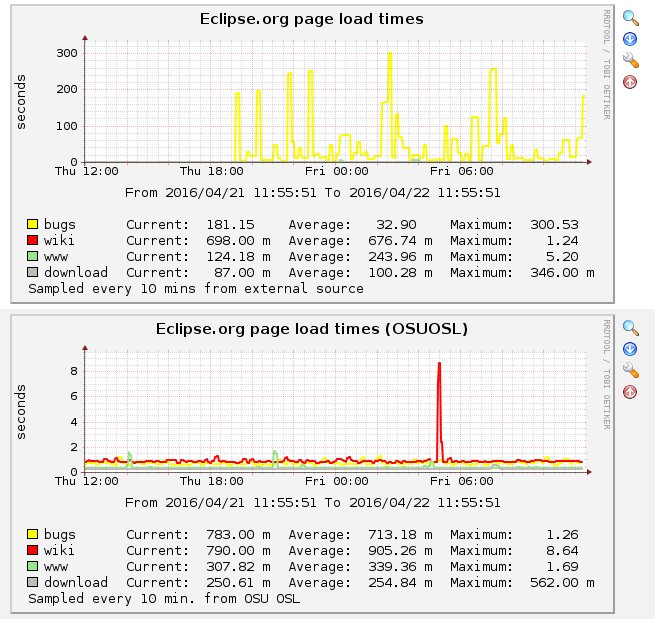Click the red wiki swatch in the OSUOSL legend

click(x=33, y=550)
